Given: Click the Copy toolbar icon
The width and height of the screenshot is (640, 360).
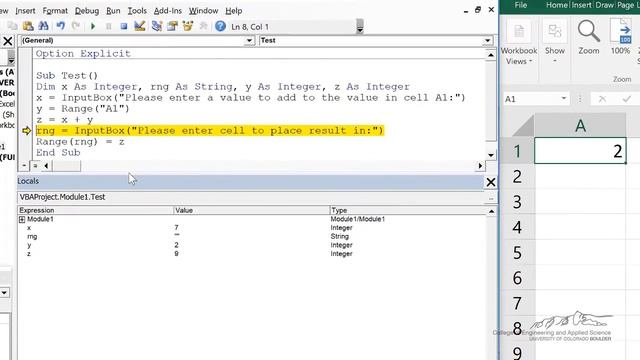Looking at the screenshot, I should coord(12,27).
